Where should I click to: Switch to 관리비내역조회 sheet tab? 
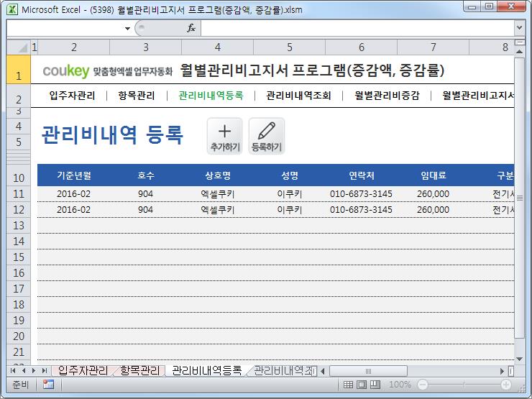tap(284, 370)
